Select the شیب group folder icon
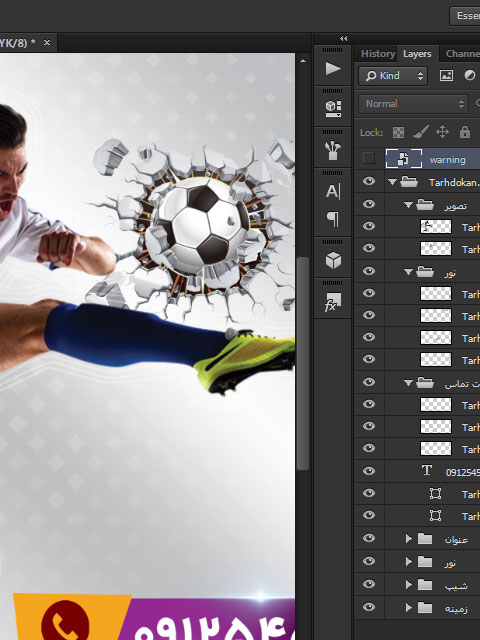This screenshot has width=480, height=640. point(424,585)
